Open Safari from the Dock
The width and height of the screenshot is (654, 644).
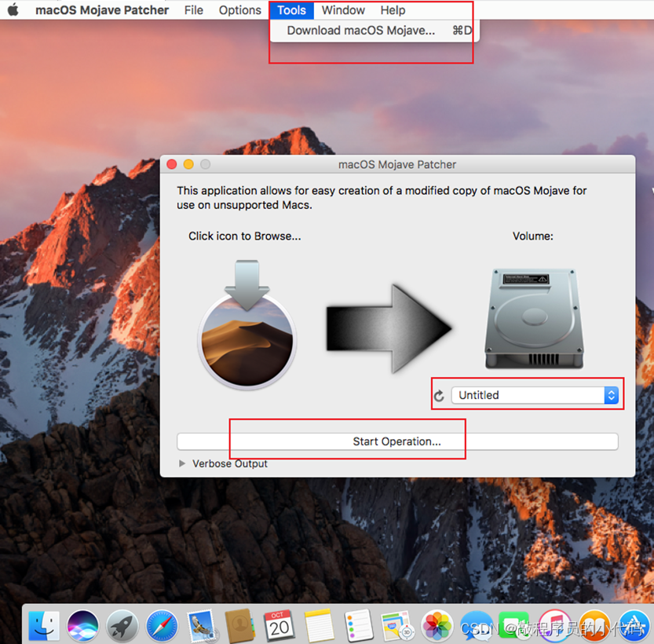tap(162, 626)
